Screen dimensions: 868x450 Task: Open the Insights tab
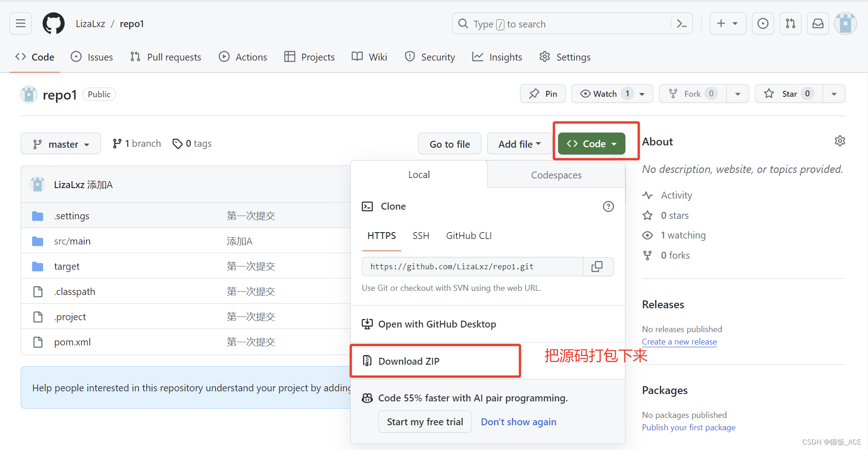pos(498,57)
